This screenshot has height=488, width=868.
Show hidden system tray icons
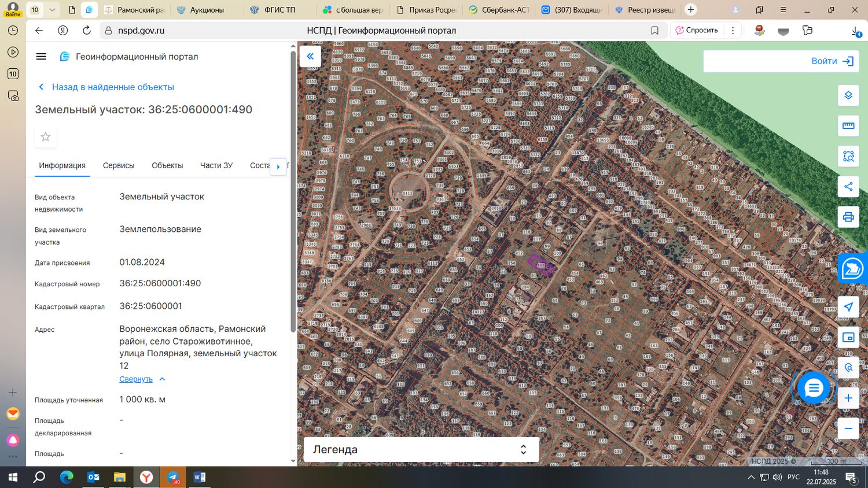751,477
